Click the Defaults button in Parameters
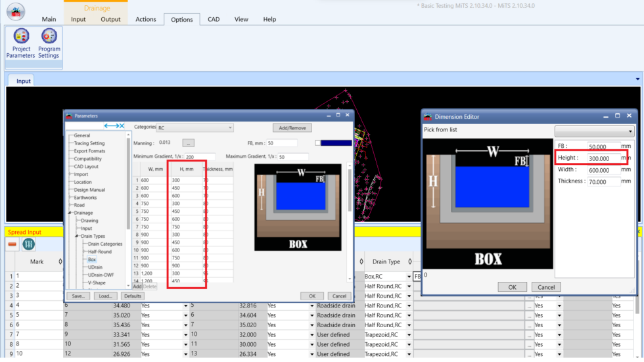This screenshot has height=362, width=644. pos(133,296)
